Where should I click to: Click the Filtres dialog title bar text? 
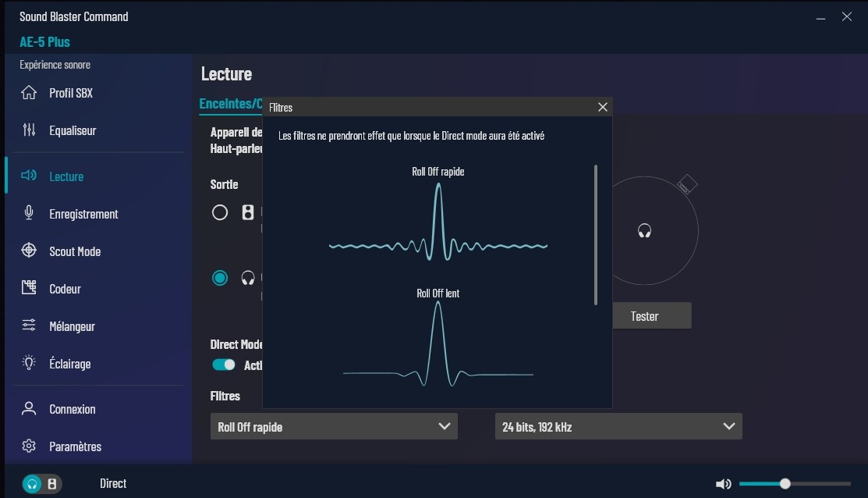pos(281,108)
